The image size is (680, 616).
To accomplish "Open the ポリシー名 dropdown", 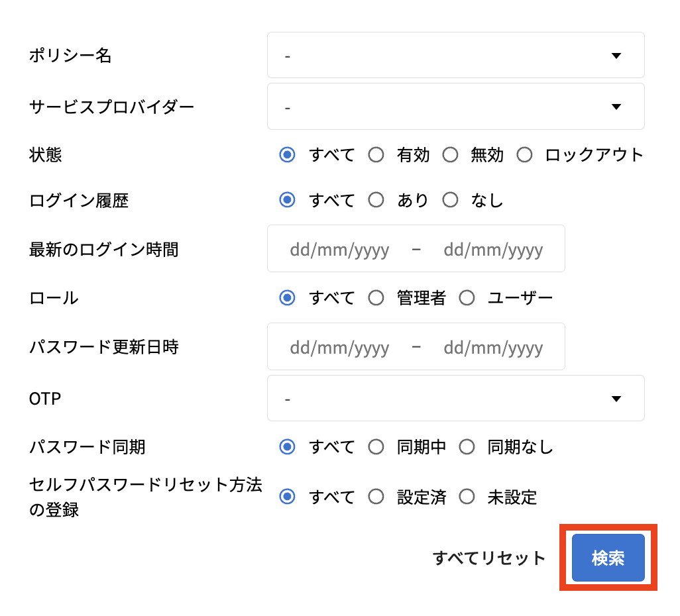I will [x=455, y=56].
